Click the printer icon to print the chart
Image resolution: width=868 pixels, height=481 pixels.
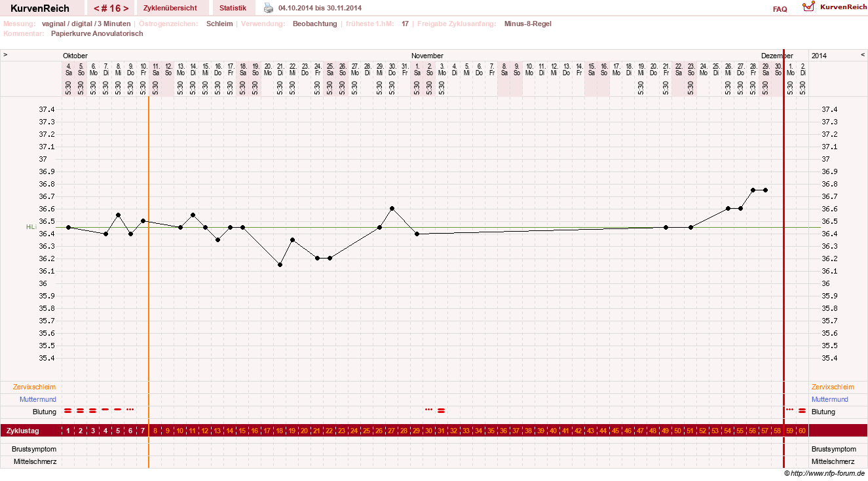pyautogui.click(x=269, y=8)
